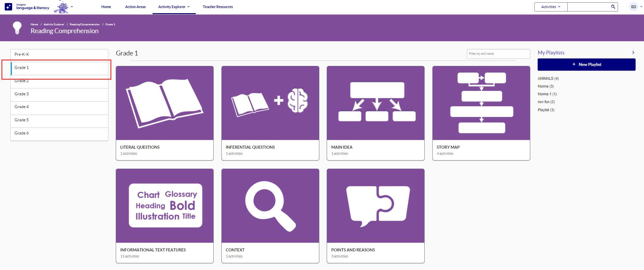This screenshot has width=644, height=270.
Task: Open the Literal Questions open book tile
Action: [x=164, y=103]
